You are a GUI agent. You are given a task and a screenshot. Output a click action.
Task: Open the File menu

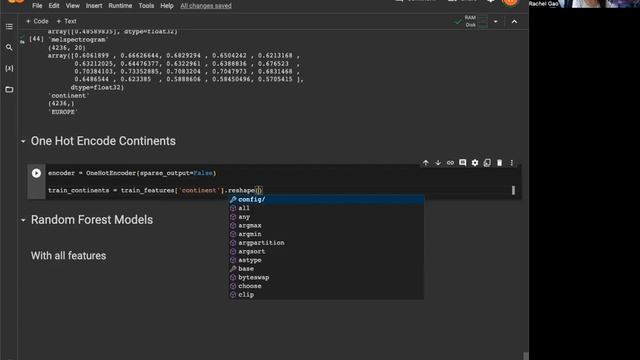pos(37,6)
